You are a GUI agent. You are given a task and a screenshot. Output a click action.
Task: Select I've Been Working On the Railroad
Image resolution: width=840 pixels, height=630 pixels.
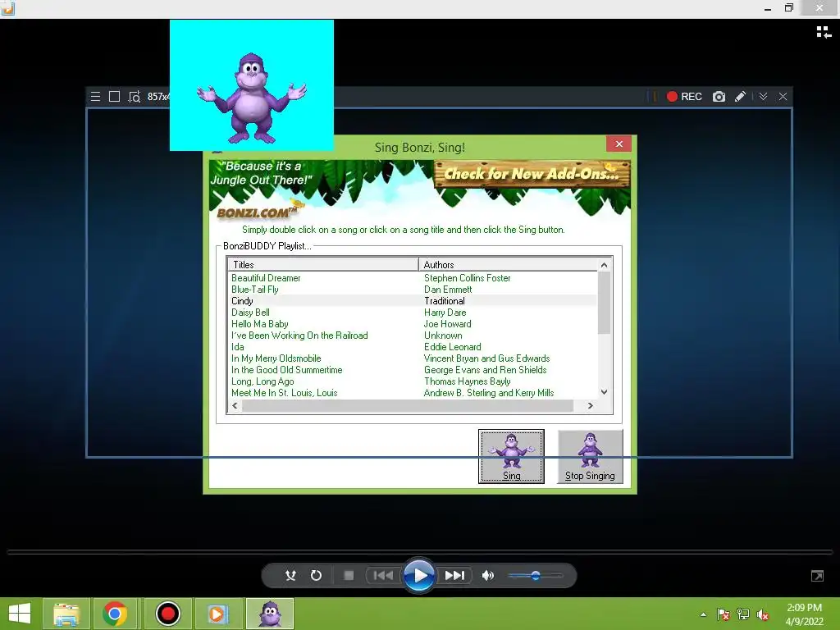[x=299, y=336]
